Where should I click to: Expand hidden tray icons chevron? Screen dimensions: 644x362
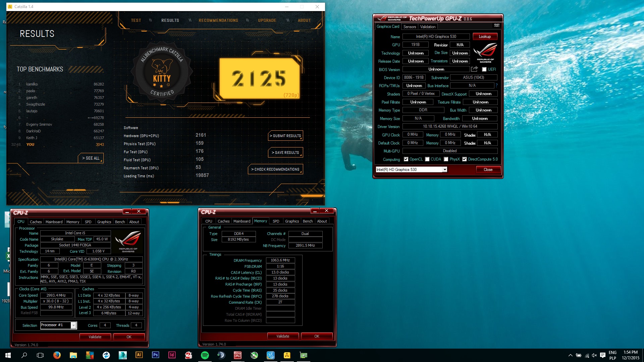tap(570, 355)
